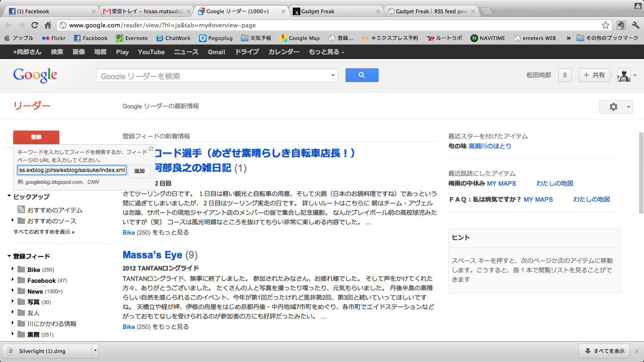Open the Google Map bookmark
The height and width of the screenshot is (362, 644).
(299, 38)
